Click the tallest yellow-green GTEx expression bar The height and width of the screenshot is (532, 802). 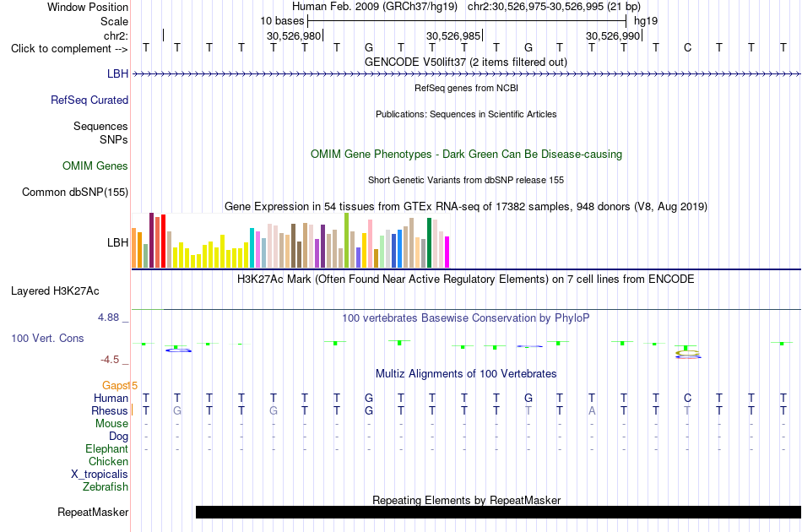tap(347, 241)
